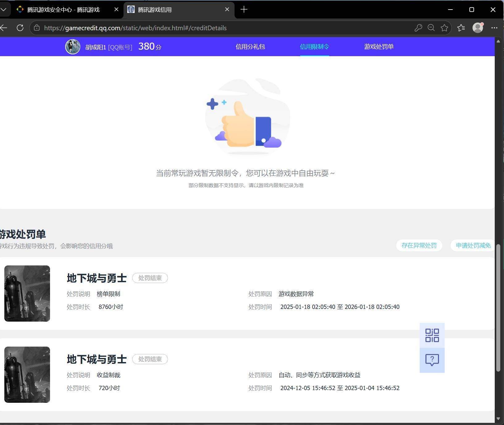This screenshot has height=425, width=504.
Task: Open the browser profile avatar
Action: click(x=478, y=27)
